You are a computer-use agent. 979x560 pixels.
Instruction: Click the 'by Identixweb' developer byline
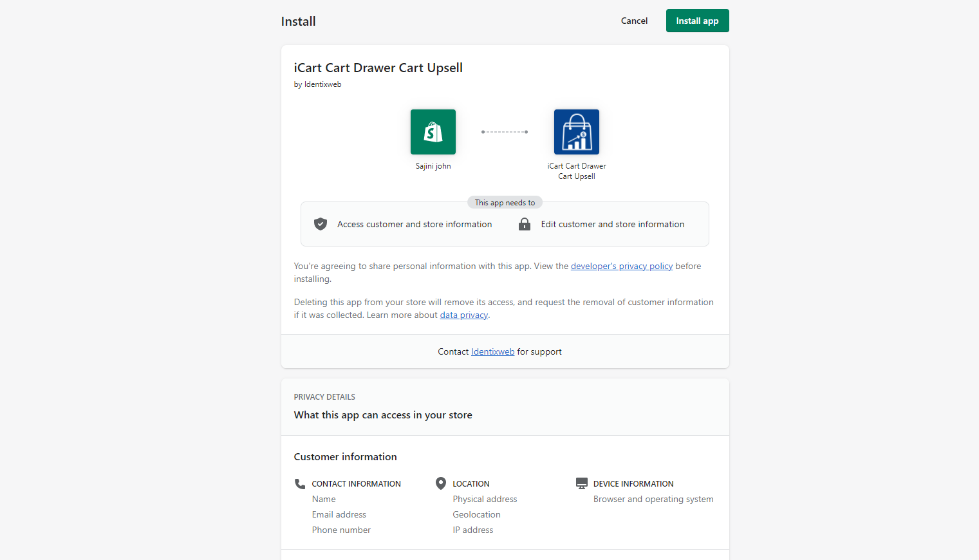(x=317, y=84)
